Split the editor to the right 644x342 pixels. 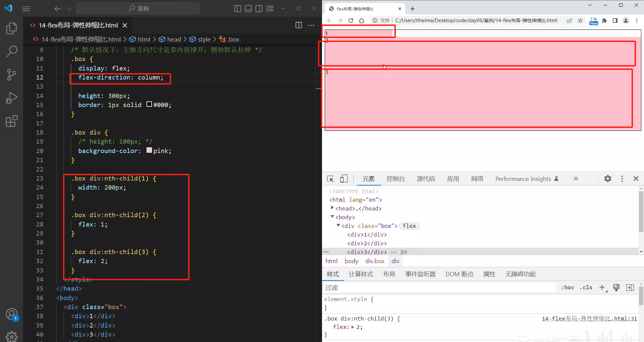coord(299,25)
